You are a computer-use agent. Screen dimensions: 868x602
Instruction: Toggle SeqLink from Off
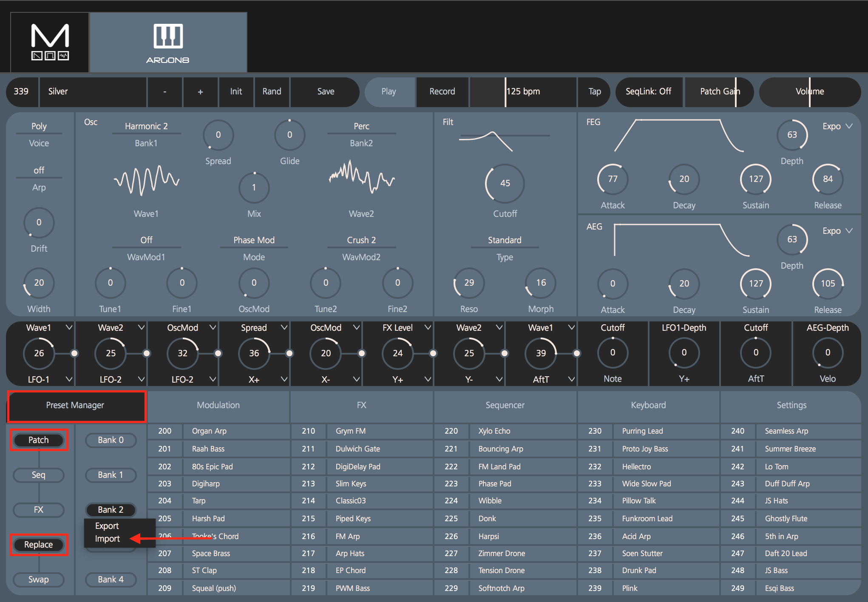[x=649, y=92]
